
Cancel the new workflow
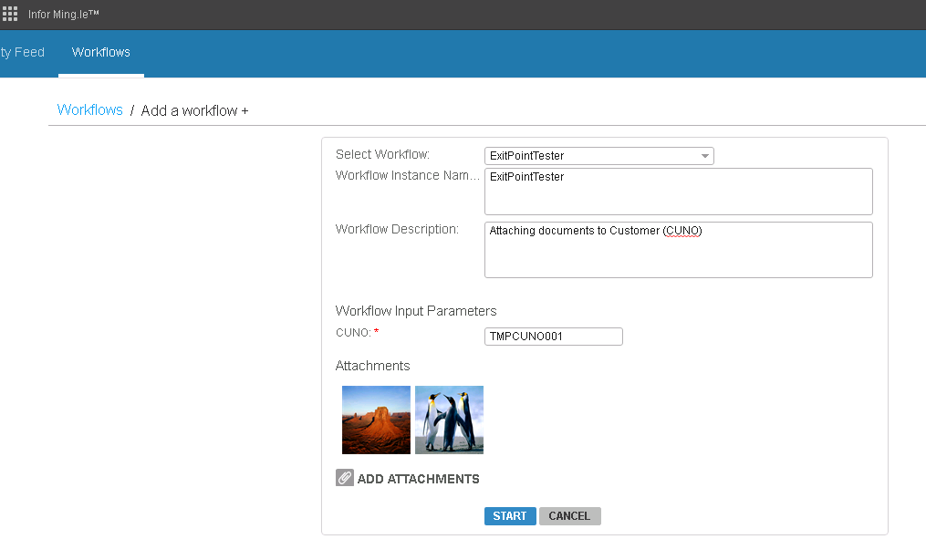point(570,515)
